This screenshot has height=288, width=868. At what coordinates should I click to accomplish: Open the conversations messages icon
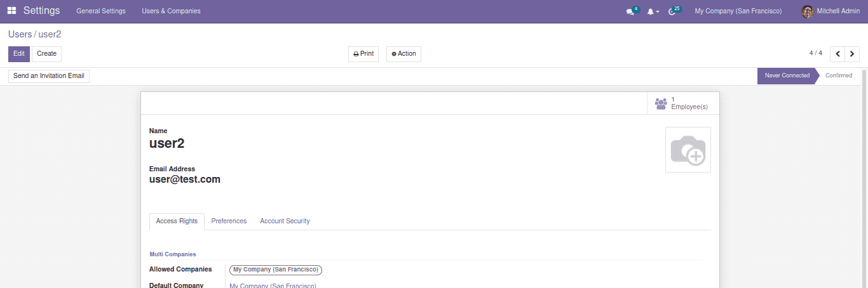tap(630, 11)
